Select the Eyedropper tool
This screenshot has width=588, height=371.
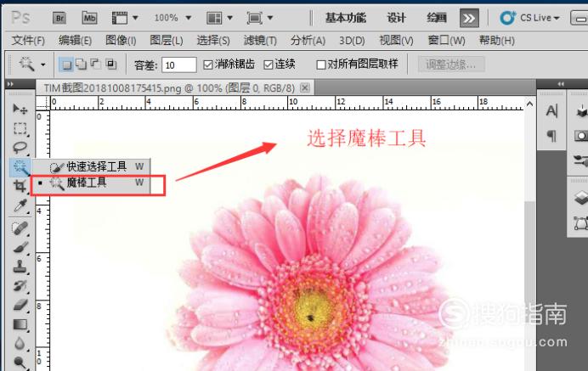tap(20, 205)
